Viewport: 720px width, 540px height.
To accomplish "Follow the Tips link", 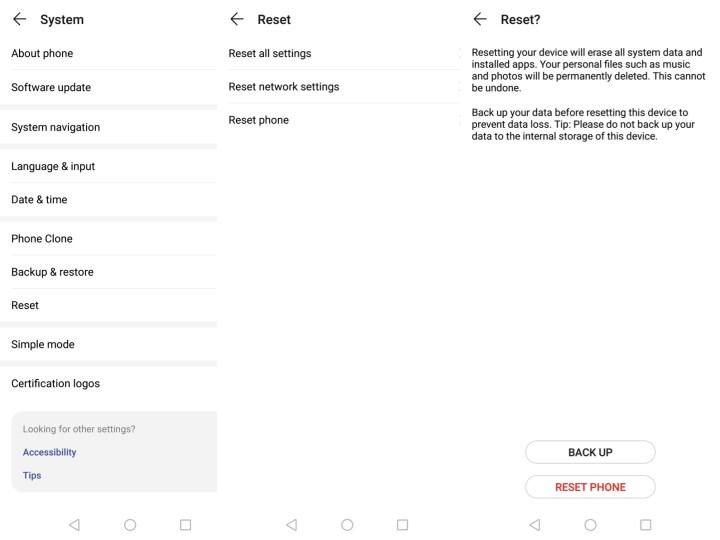I will 32,475.
